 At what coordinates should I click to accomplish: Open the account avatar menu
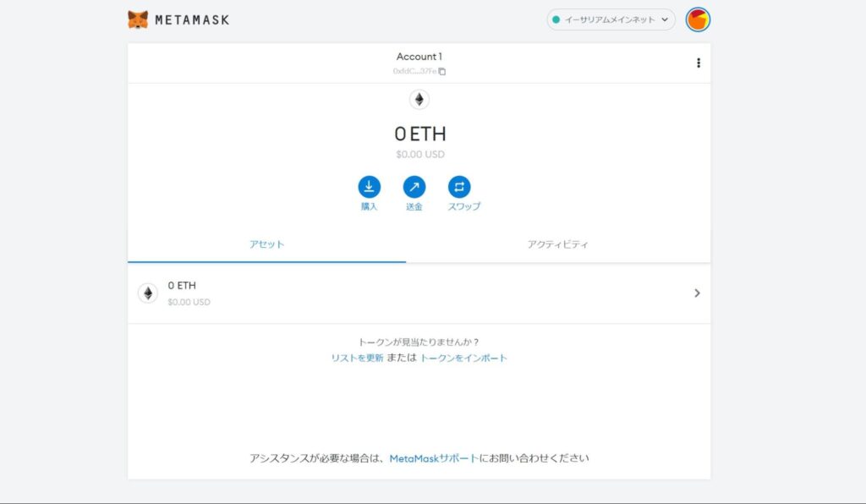click(x=698, y=20)
